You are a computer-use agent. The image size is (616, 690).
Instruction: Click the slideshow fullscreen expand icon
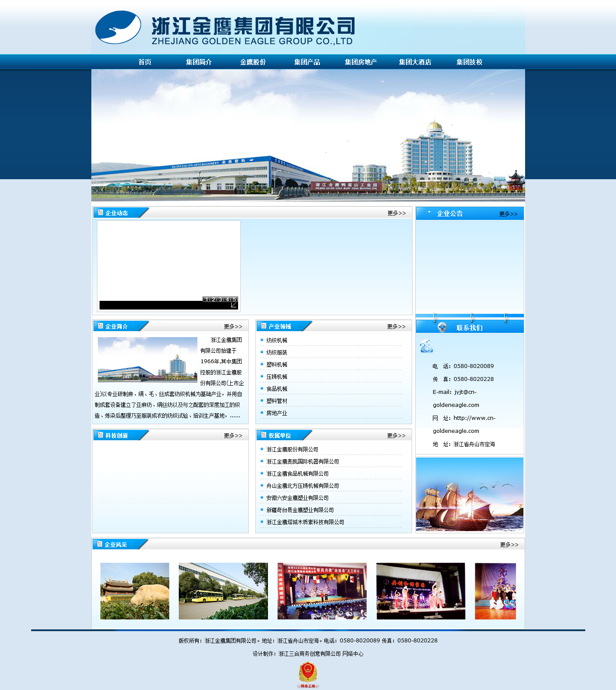click(234, 305)
